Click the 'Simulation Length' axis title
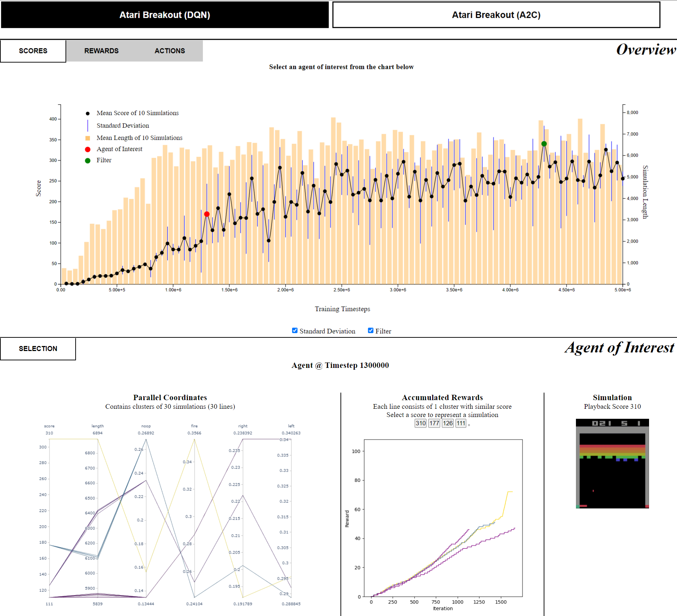The height and width of the screenshot is (616, 677). [x=645, y=192]
